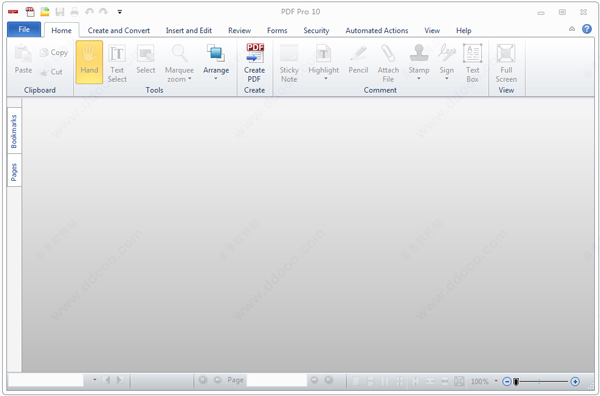Switch to Full Screen view

(506, 62)
